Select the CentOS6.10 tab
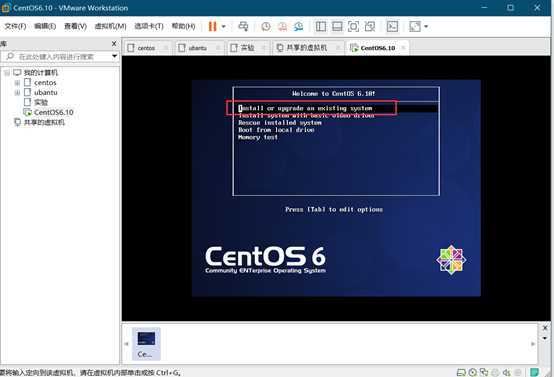The height and width of the screenshot is (377, 554). coord(377,48)
